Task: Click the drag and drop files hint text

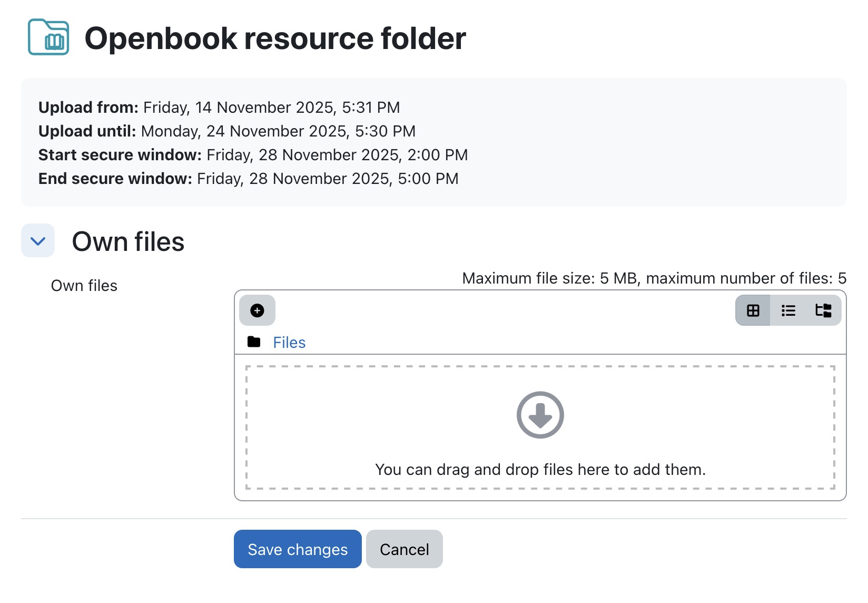Action: click(x=540, y=469)
